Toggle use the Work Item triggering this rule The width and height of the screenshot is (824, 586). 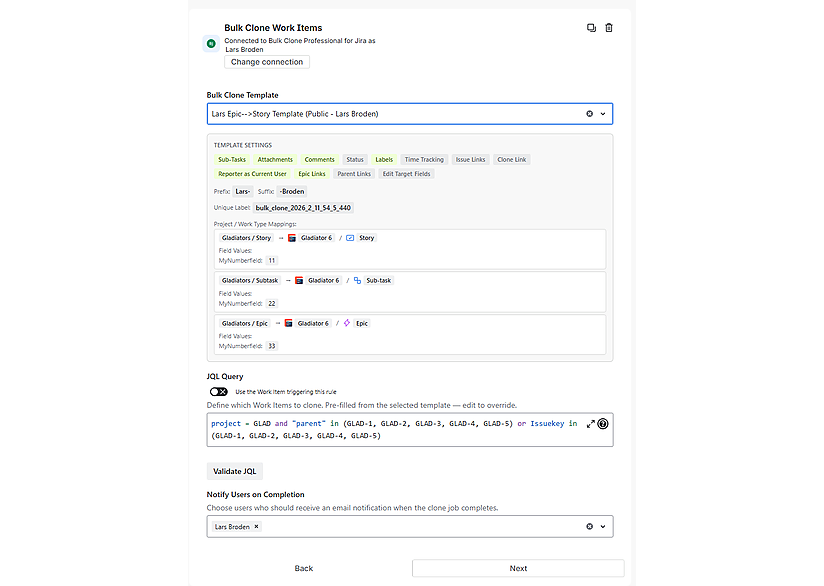tap(219, 392)
